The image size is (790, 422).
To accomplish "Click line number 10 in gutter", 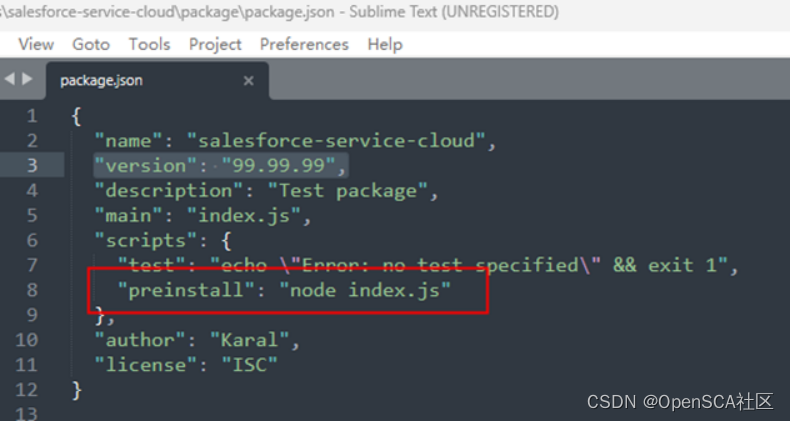I will coord(27,340).
